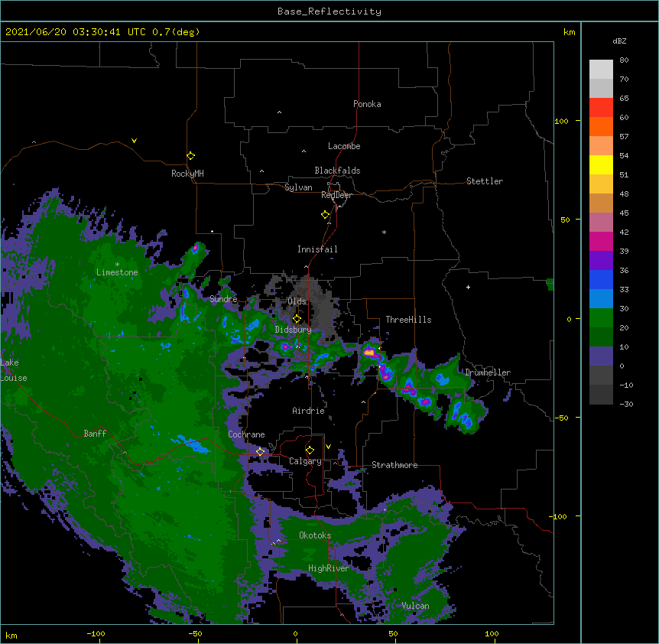Click the Stettler city label

[485, 181]
